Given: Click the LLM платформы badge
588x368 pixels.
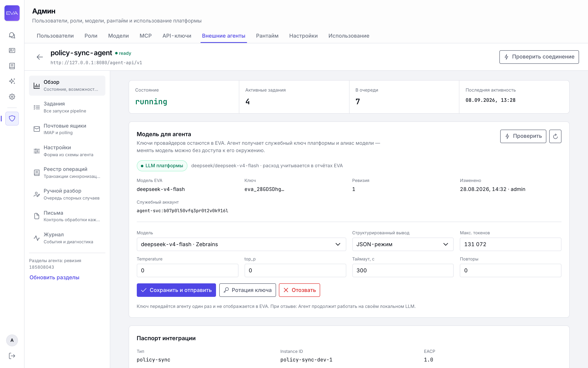Looking at the screenshot, I should pos(162,166).
